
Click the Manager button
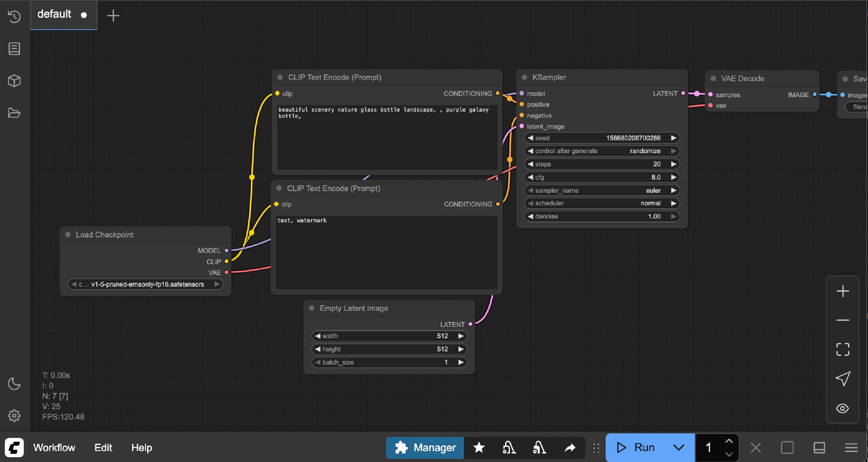point(425,448)
